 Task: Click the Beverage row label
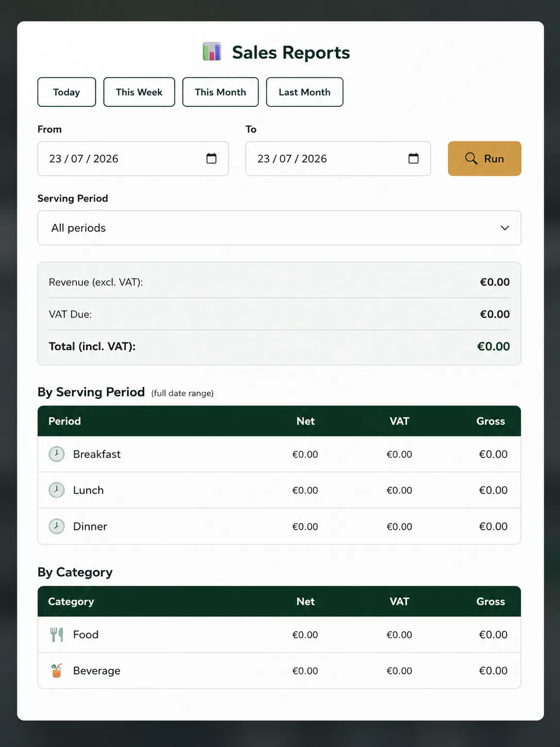pyautogui.click(x=96, y=671)
